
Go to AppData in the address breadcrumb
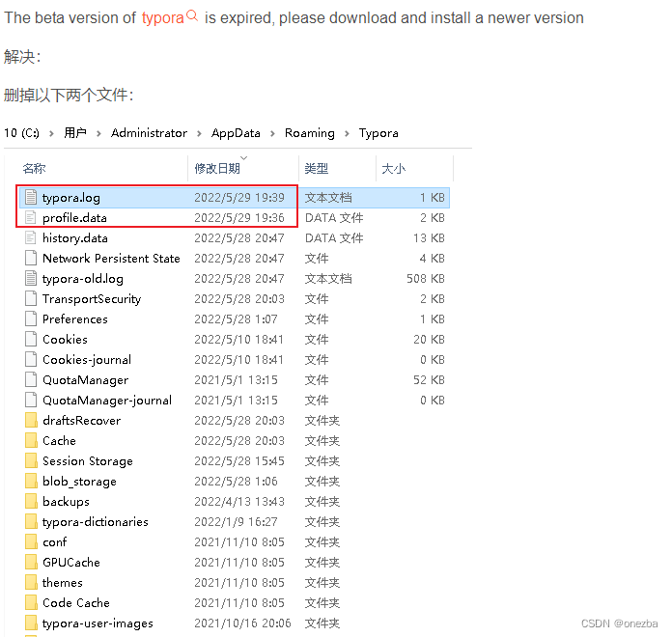[236, 133]
